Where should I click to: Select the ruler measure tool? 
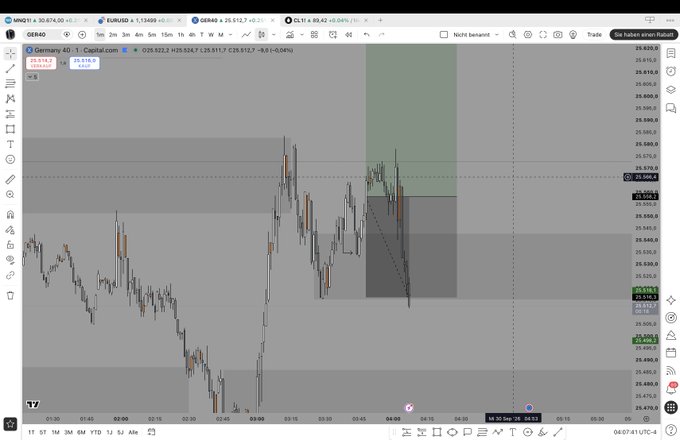click(10, 179)
